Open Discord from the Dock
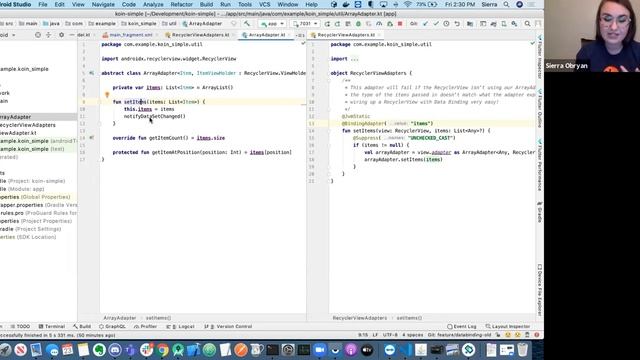Image resolution: width=640 pixels, height=360 pixels. (x=115, y=350)
